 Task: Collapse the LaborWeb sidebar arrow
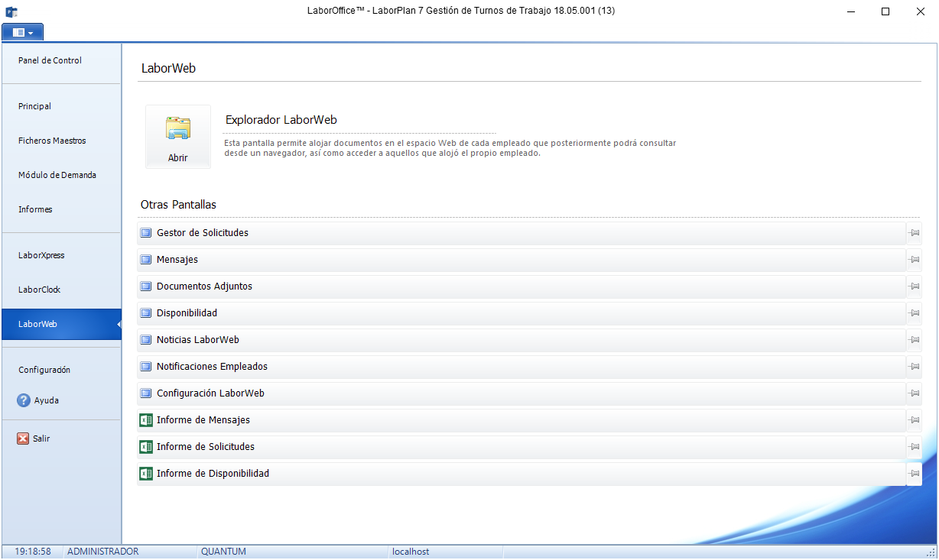click(x=119, y=325)
